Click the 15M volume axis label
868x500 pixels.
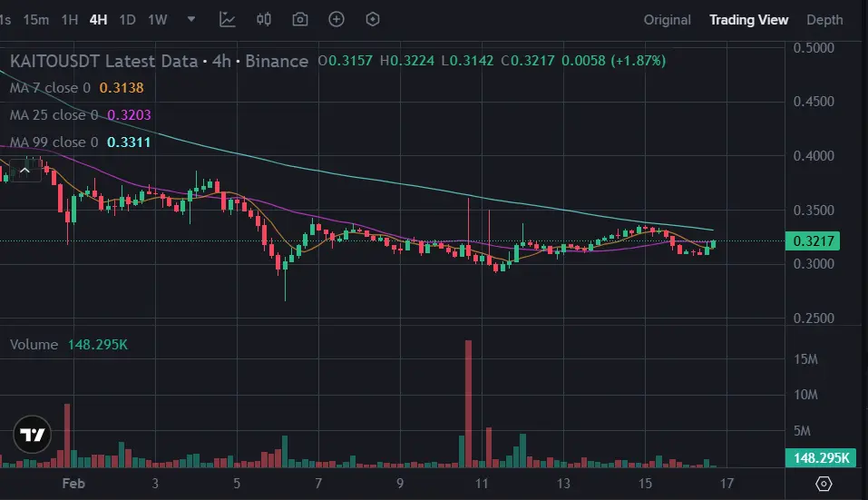805,359
